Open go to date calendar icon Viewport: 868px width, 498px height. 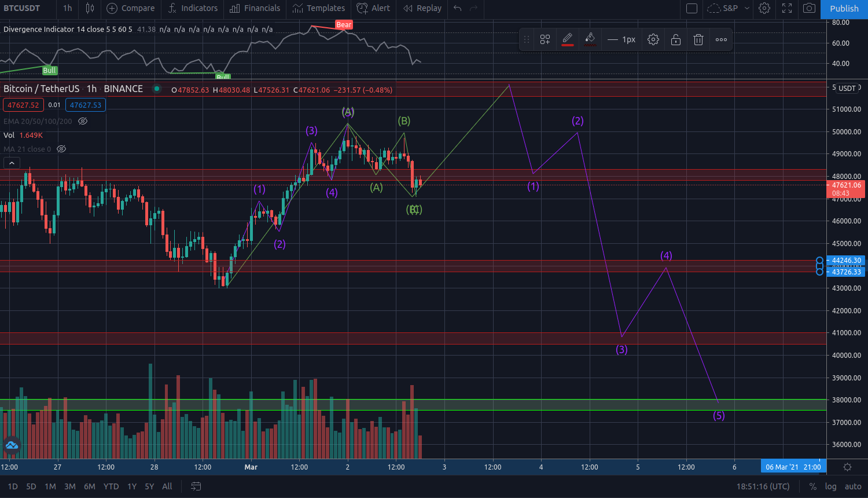click(196, 486)
